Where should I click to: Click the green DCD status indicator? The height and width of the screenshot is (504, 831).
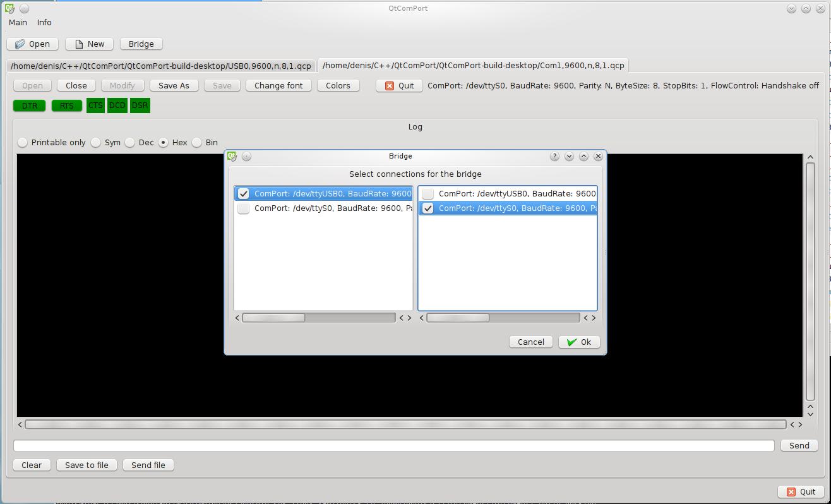[117, 105]
